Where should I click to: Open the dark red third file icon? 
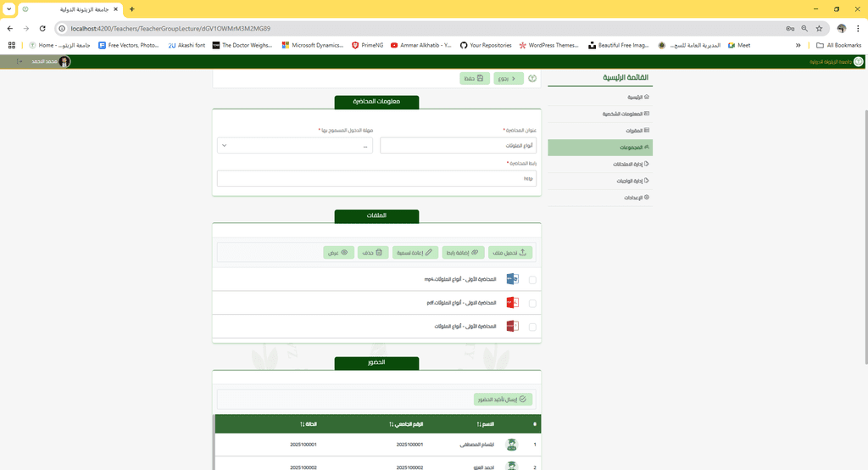point(513,326)
